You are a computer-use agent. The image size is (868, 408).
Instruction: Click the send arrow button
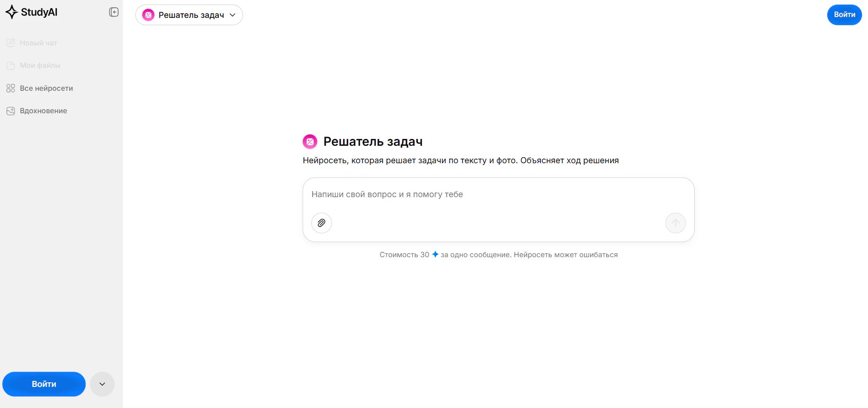(x=675, y=223)
